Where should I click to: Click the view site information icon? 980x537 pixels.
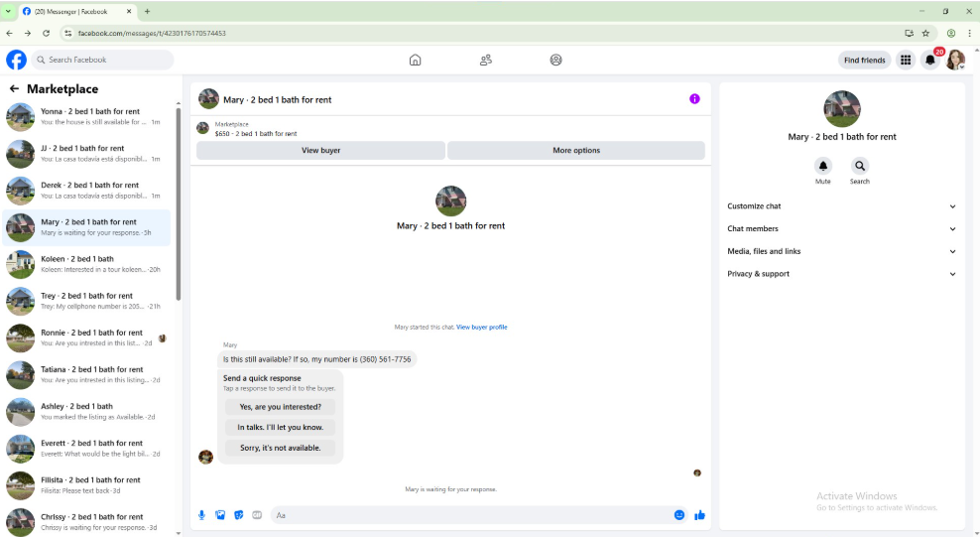tap(68, 33)
